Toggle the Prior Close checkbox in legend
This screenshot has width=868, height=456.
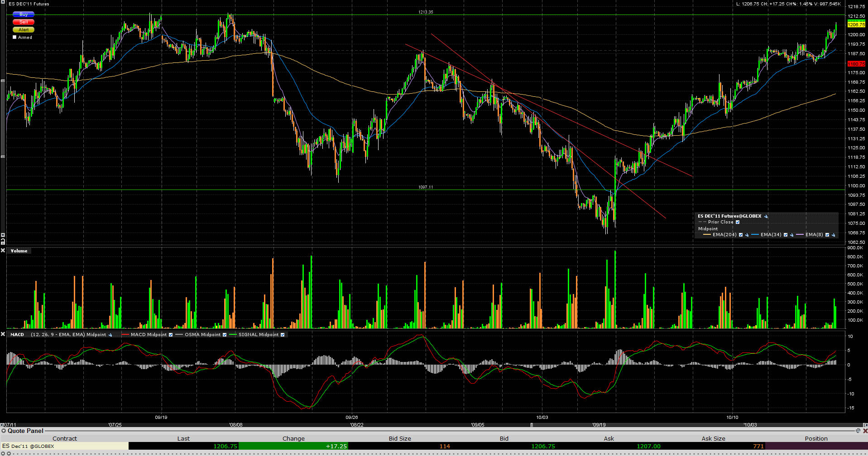[x=738, y=222]
